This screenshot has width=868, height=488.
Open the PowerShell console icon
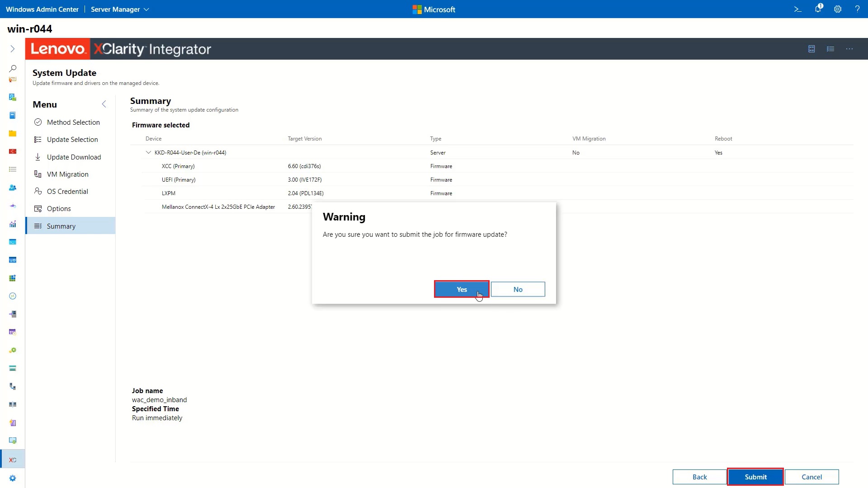click(x=798, y=9)
